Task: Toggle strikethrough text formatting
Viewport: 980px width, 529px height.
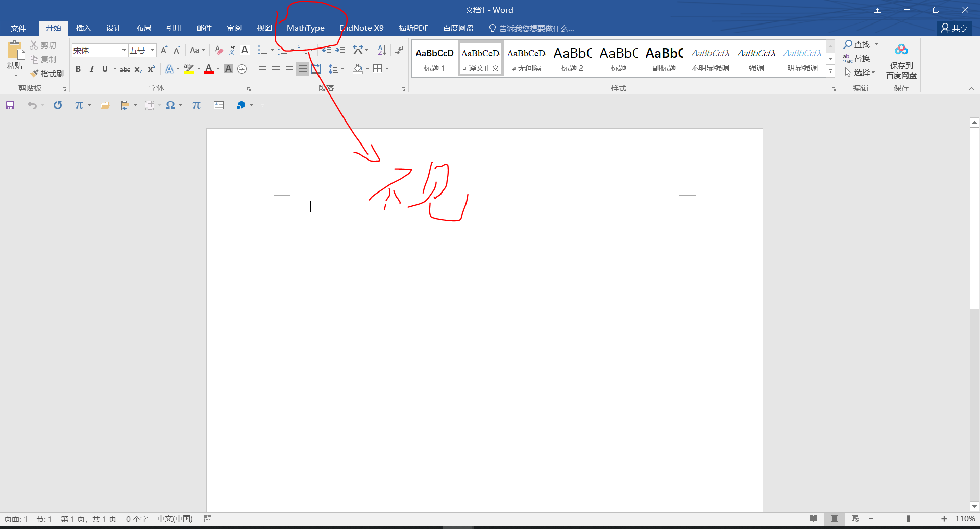Action: pos(125,69)
